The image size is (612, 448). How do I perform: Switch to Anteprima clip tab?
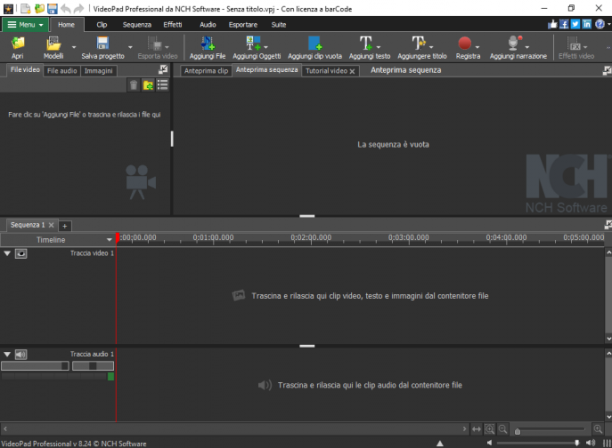tap(206, 71)
